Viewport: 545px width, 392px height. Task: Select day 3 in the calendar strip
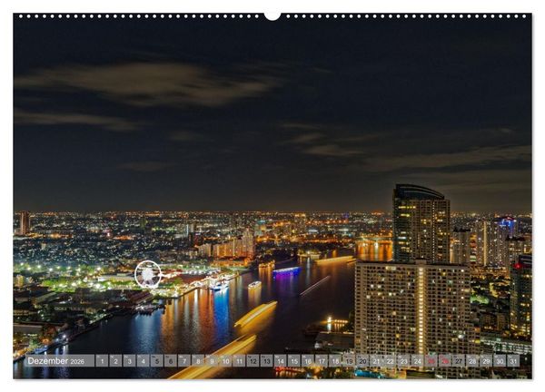point(129,361)
